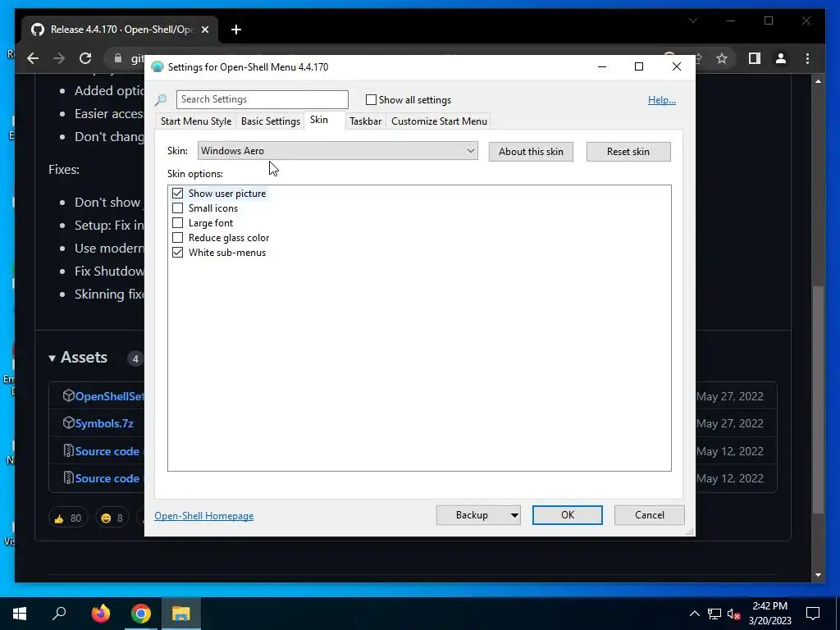Open the Help link
The width and height of the screenshot is (840, 630).
[x=662, y=100]
